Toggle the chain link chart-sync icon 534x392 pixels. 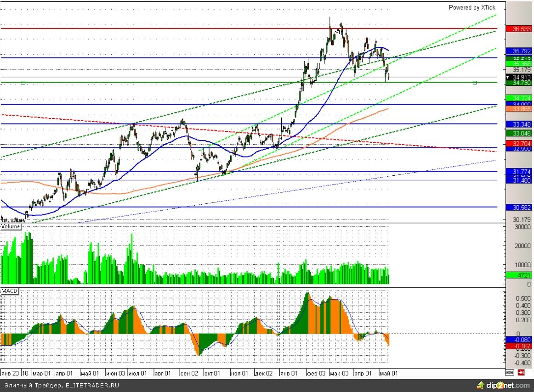(x=510, y=373)
